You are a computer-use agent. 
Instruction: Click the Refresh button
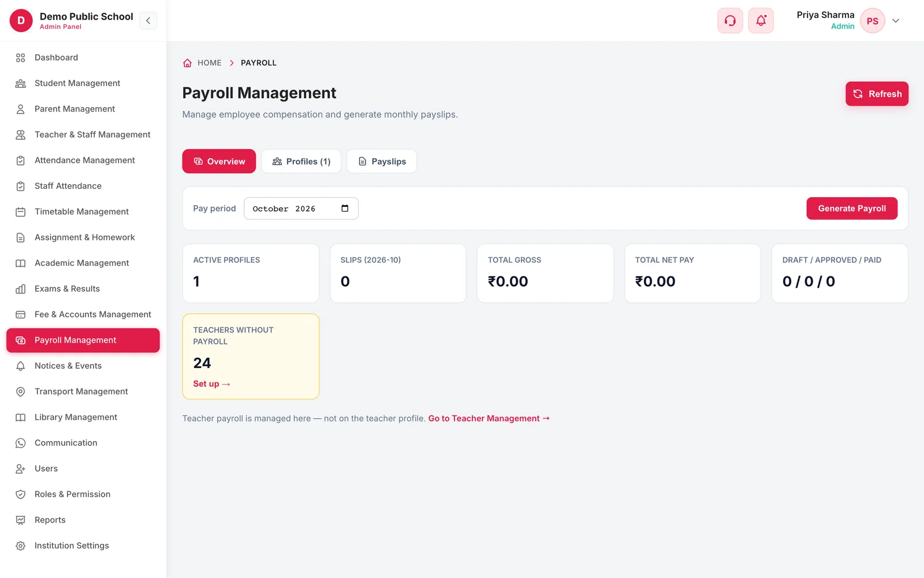(877, 94)
